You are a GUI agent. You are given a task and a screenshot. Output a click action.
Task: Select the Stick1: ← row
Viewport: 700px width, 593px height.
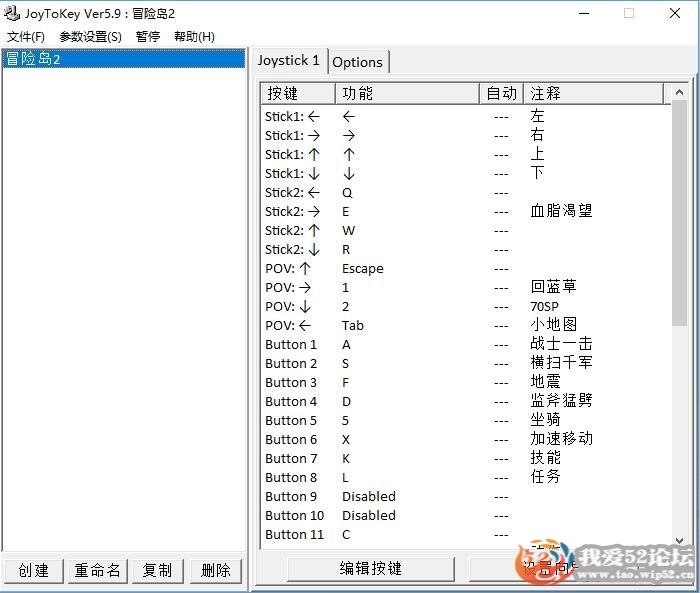(x=466, y=117)
